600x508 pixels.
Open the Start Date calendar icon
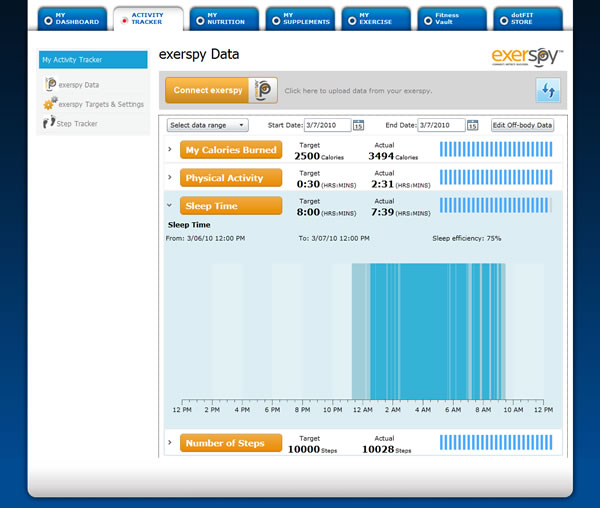coord(358,126)
